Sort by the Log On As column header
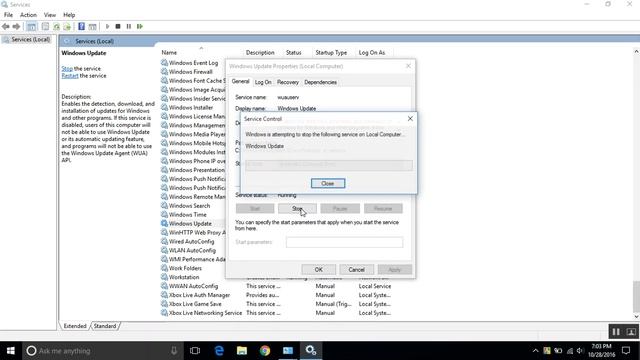Image resolution: width=640 pixels, height=360 pixels. click(x=372, y=53)
